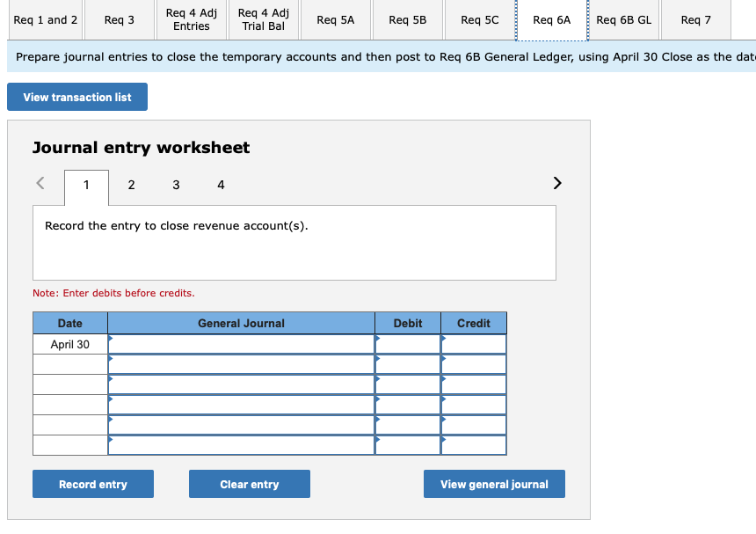
Task: Select journal entry worksheet tab 1
Action: [x=86, y=186]
